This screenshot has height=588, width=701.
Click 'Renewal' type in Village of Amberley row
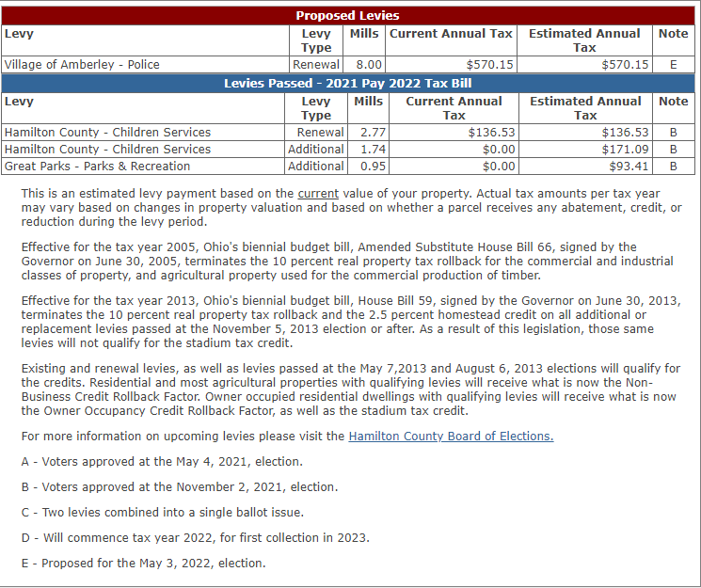click(x=316, y=65)
